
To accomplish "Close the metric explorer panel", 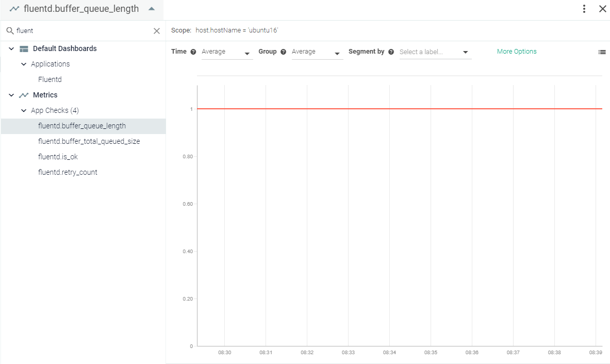I will click(602, 9).
